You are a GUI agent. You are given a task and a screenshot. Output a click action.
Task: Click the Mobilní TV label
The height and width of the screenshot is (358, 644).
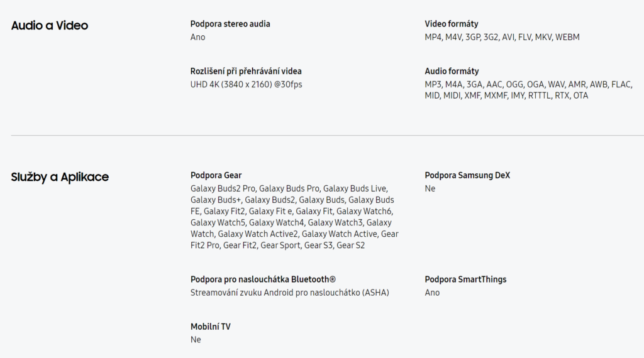pyautogui.click(x=210, y=327)
